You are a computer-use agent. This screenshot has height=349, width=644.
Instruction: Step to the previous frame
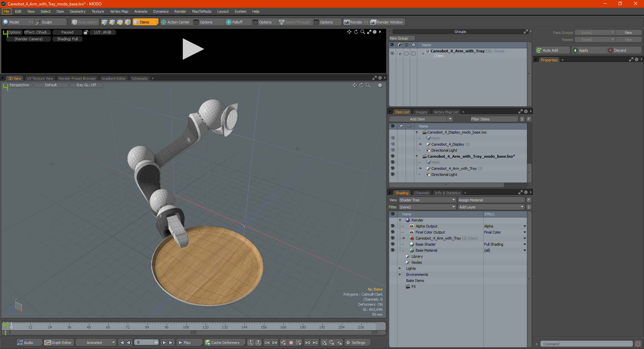(129, 343)
